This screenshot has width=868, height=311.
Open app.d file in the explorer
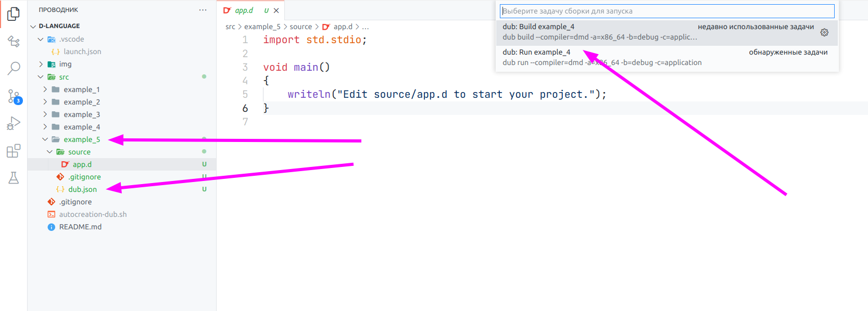[x=82, y=164]
